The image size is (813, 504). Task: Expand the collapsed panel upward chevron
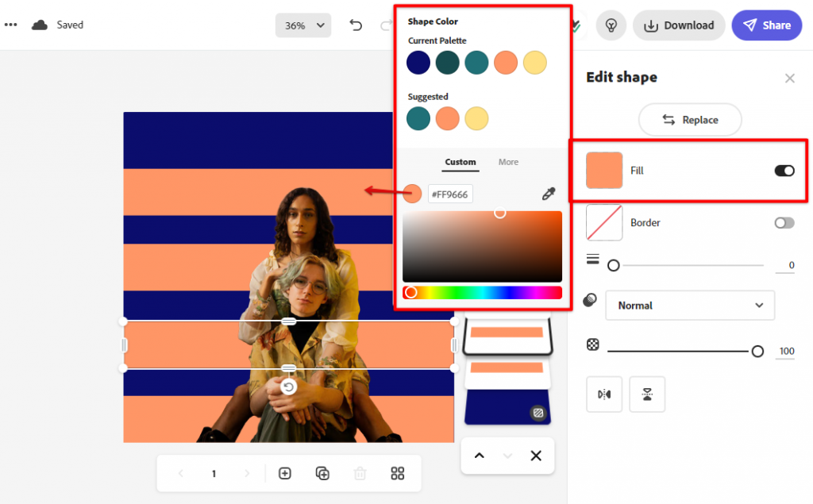coord(479,456)
